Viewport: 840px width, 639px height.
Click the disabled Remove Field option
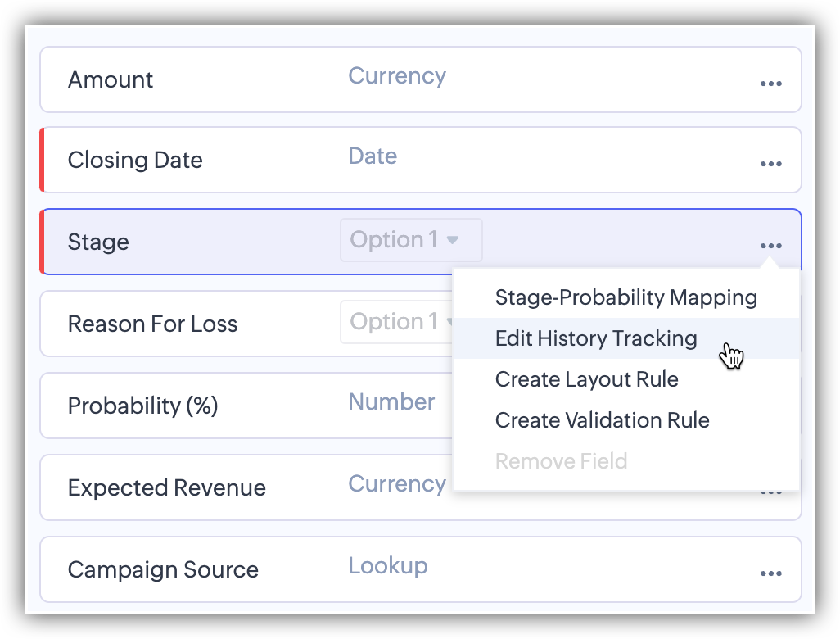click(x=561, y=461)
